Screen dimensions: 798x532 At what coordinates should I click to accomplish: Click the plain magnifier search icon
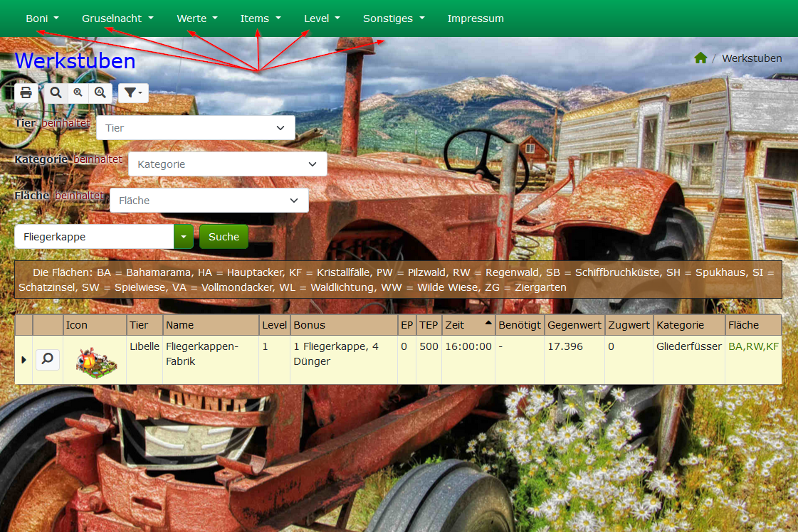click(x=56, y=93)
